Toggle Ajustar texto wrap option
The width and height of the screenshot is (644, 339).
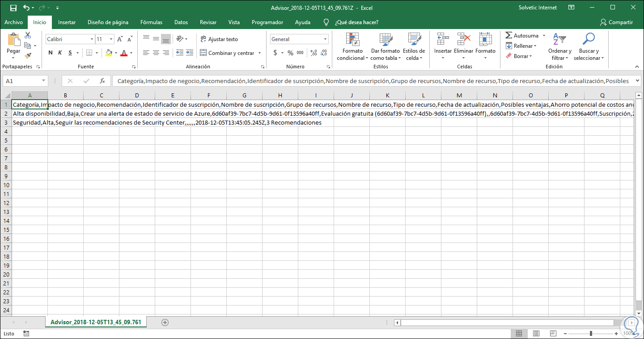(219, 39)
